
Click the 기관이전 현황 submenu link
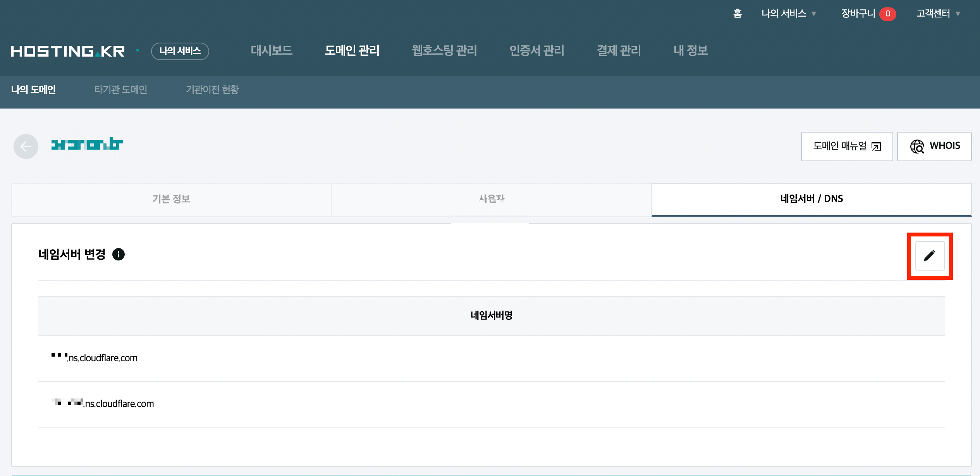click(x=212, y=90)
